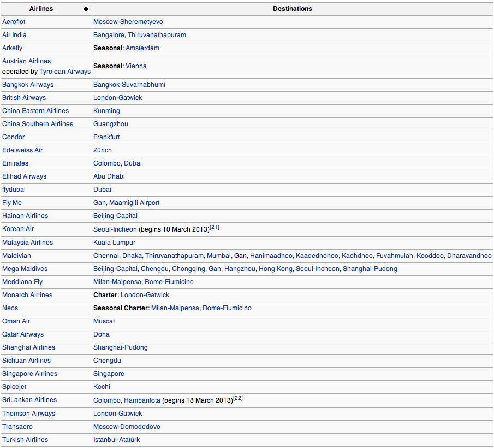The width and height of the screenshot is (494, 448).
Task: Follow the Bangkok-Suvarnabhumi destination link
Action: coord(129,85)
